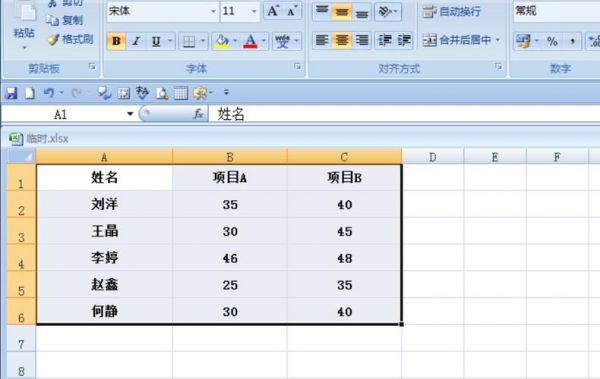Open Merge and Center dropdown arrow

click(x=498, y=40)
